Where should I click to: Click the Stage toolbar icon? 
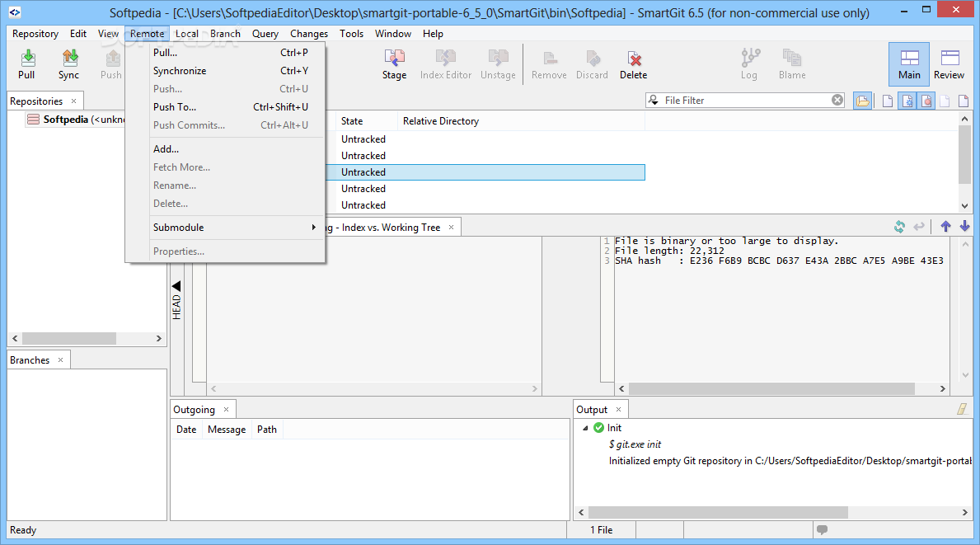click(x=394, y=64)
